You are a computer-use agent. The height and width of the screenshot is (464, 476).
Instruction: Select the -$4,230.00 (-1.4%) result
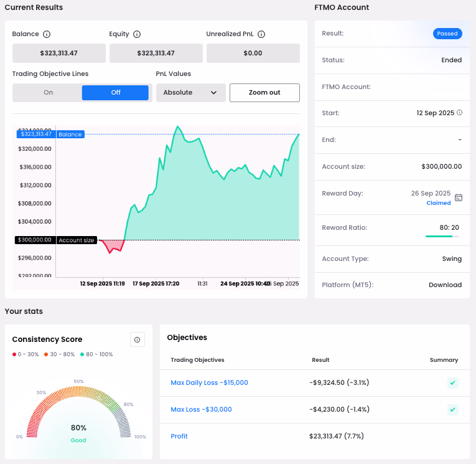click(x=339, y=409)
